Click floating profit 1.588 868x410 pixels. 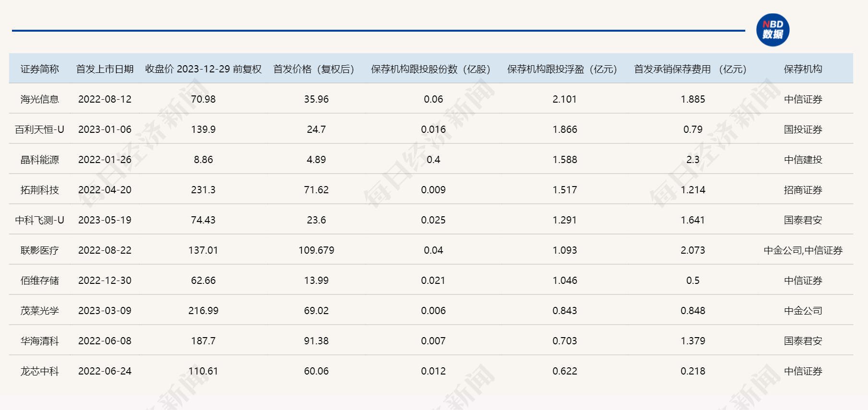(565, 160)
